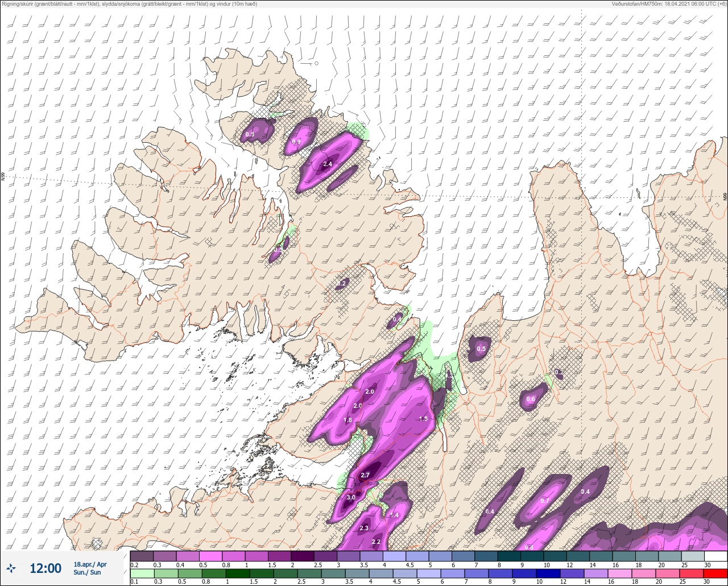Select upper legend swatch starting at 0.2
Viewport: 728px width, 586px height.
[x=142, y=556]
